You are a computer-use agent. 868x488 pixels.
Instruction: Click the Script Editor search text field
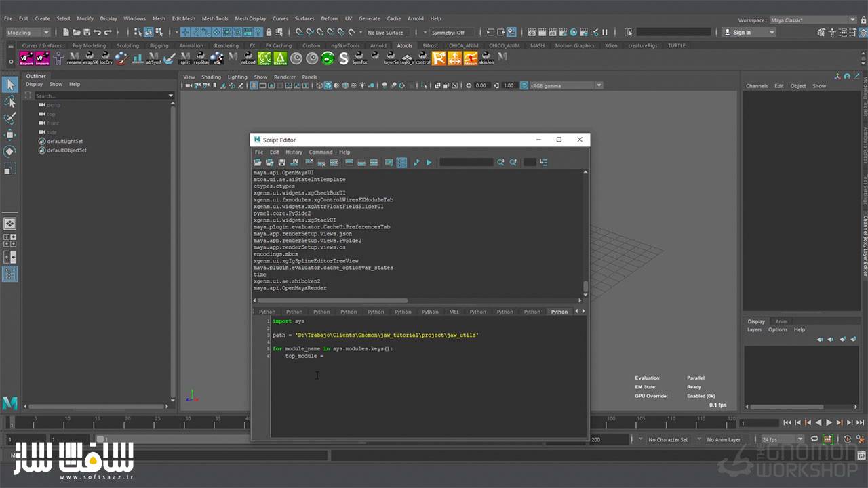coord(467,163)
